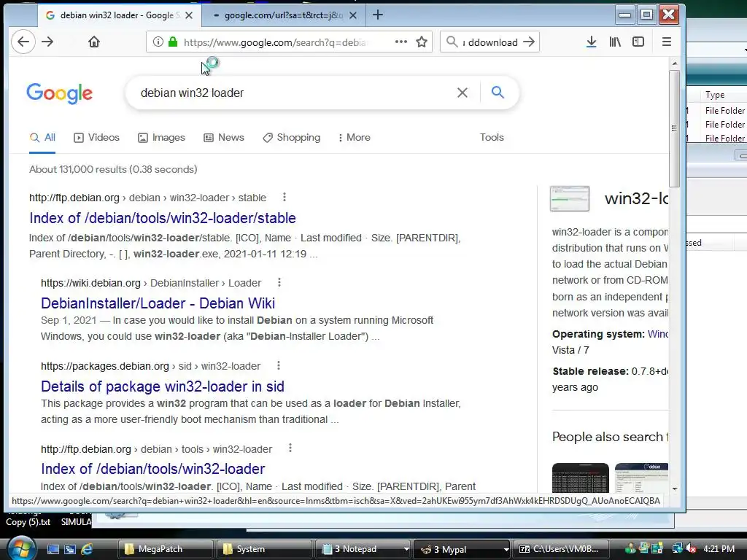
Task: Switch to the google.com/url tab
Action: coord(284,15)
